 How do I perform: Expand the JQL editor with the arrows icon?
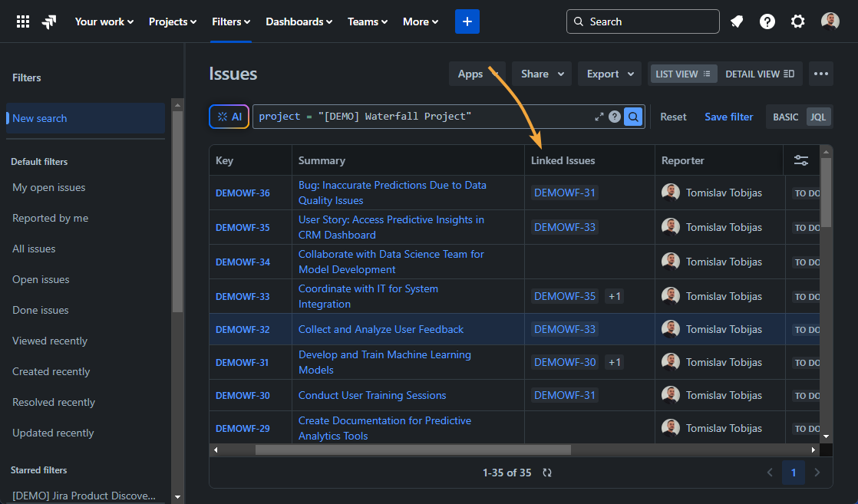pos(599,116)
